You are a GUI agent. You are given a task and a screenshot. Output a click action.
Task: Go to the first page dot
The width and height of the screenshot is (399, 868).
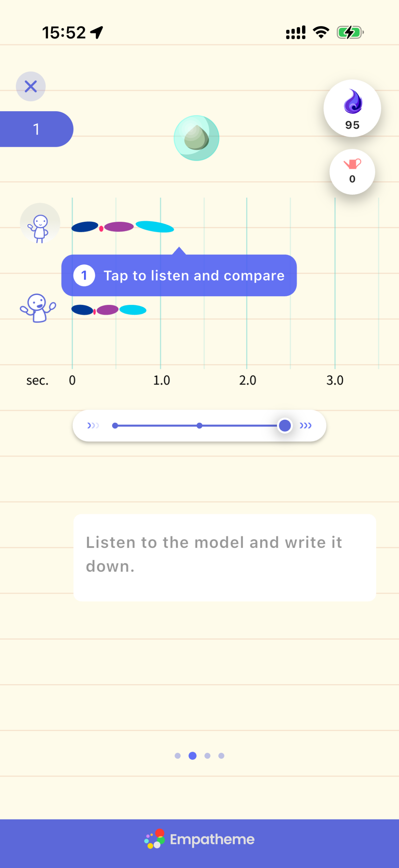177,755
